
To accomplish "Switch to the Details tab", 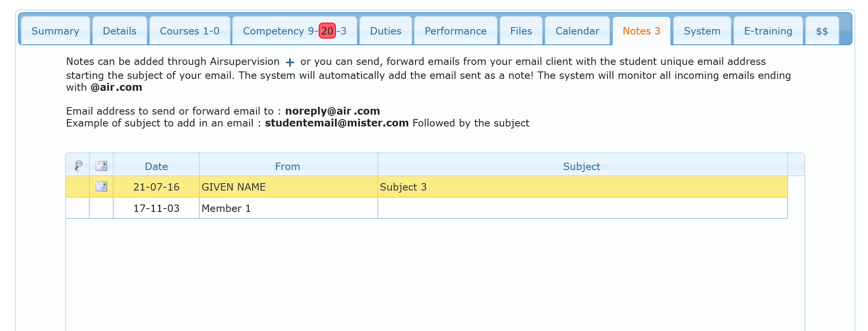I will click(x=119, y=31).
